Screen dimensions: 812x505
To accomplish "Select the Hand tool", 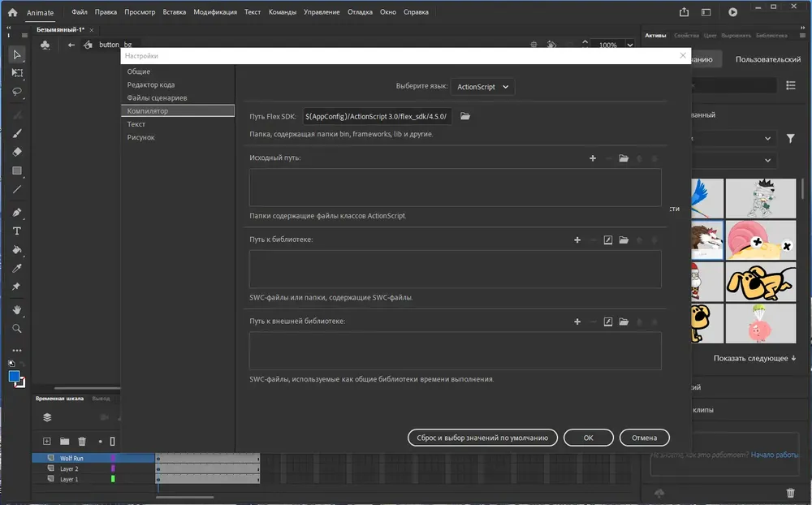I will [x=17, y=309].
